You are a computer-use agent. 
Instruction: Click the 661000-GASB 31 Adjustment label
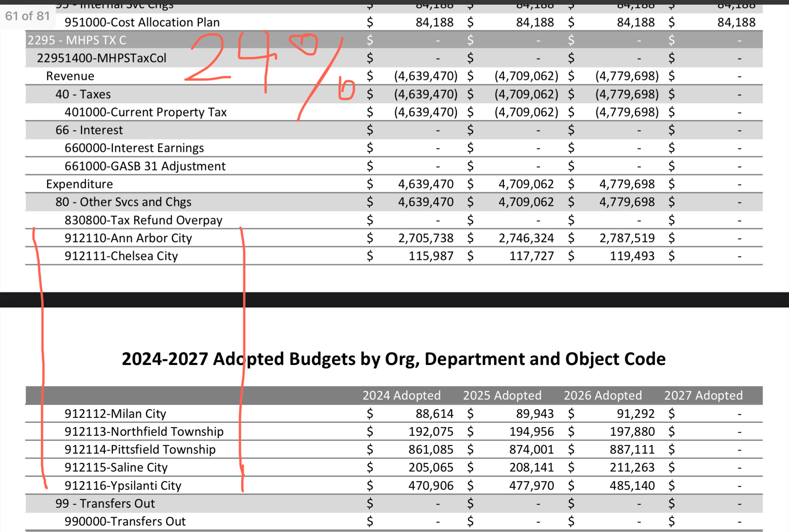[145, 166]
